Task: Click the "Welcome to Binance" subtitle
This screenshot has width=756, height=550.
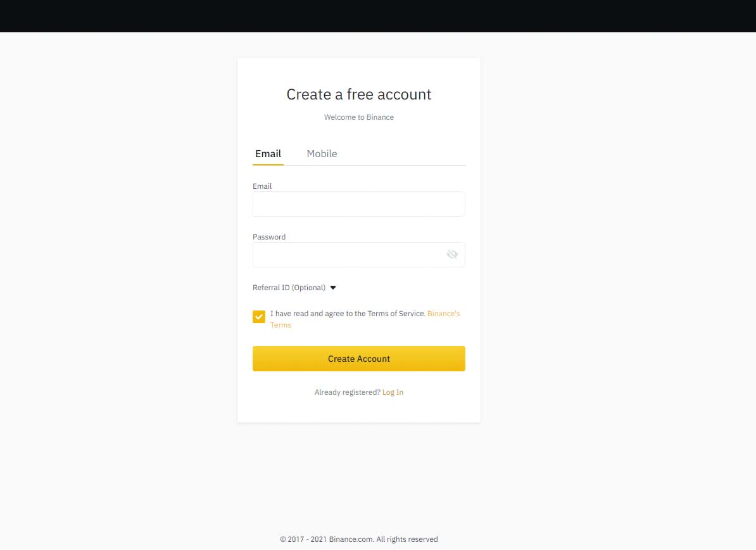Action: [x=359, y=117]
